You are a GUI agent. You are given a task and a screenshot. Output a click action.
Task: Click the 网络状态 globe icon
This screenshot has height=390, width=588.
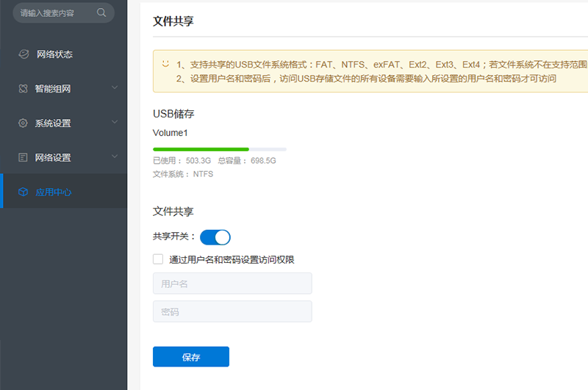[x=24, y=54]
